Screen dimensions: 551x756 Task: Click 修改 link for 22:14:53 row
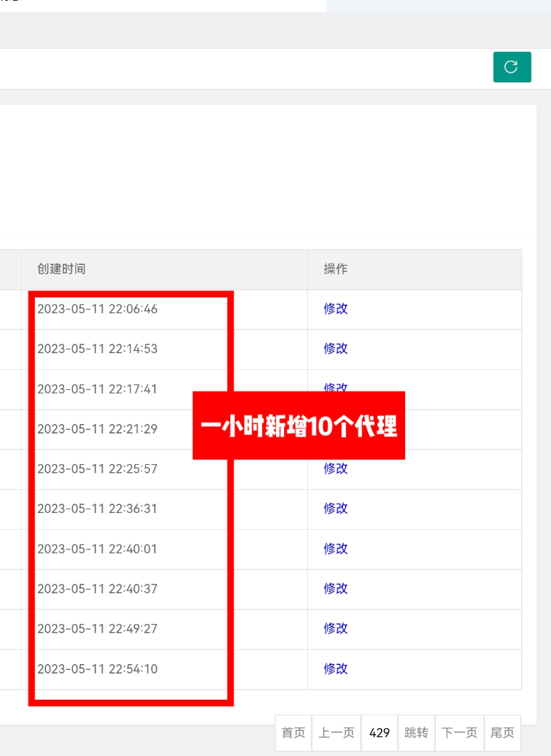pyautogui.click(x=336, y=349)
